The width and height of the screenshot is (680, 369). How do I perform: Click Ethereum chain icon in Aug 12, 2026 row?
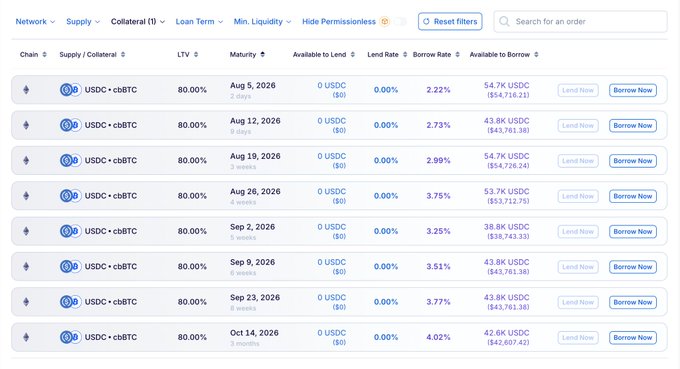26,125
